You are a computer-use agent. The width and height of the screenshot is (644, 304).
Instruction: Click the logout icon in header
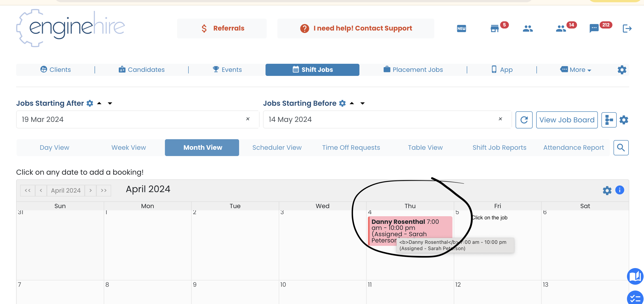tap(627, 29)
